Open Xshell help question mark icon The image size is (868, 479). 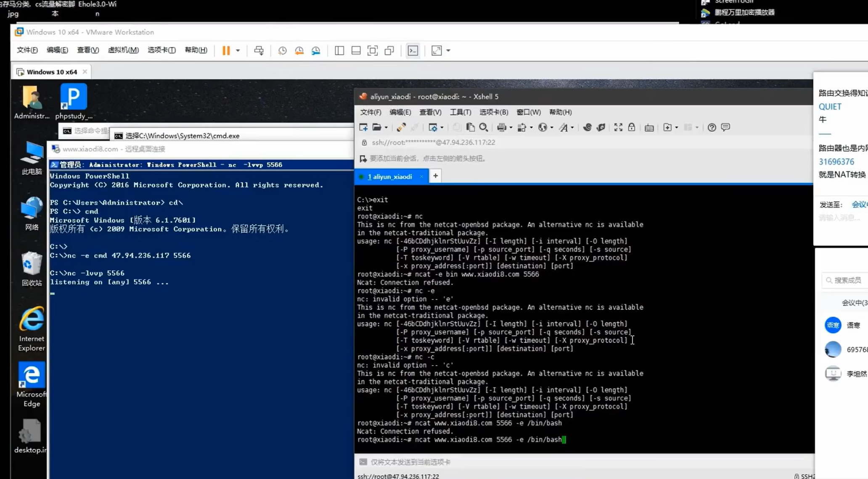point(712,127)
